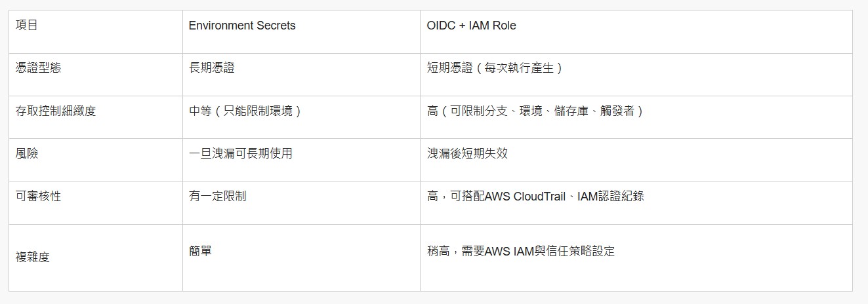The image size is (868, 304).
Task: Select the Environment Secrets column header
Action: [x=301, y=31]
